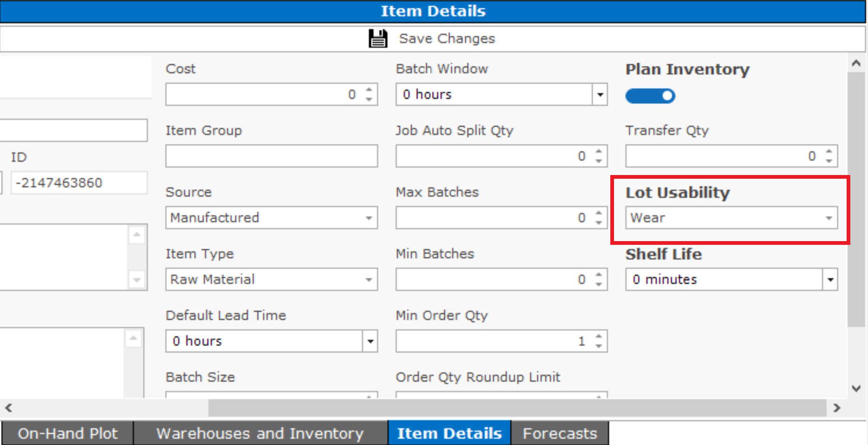
Task: Increase the Cost value with up arrow
Action: pyautogui.click(x=369, y=89)
